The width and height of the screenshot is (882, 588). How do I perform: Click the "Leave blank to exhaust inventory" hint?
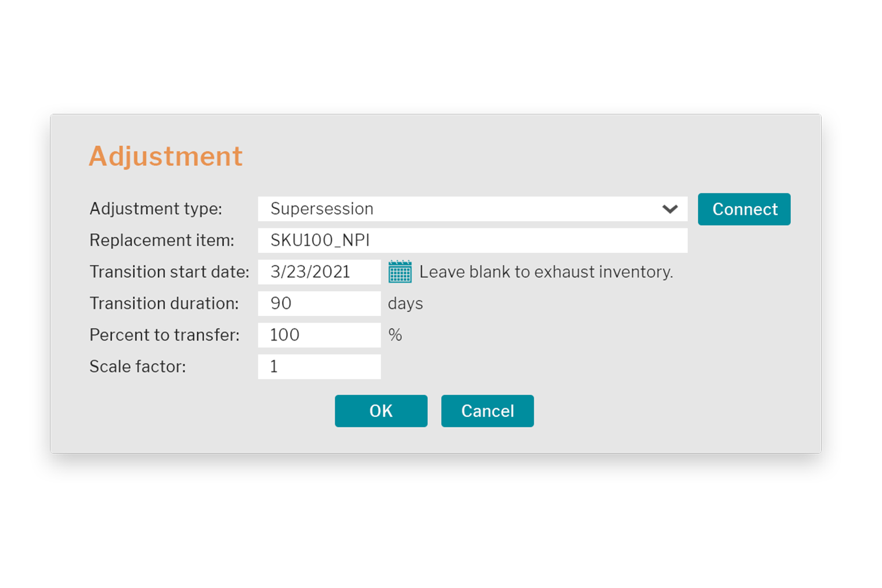[x=546, y=272]
